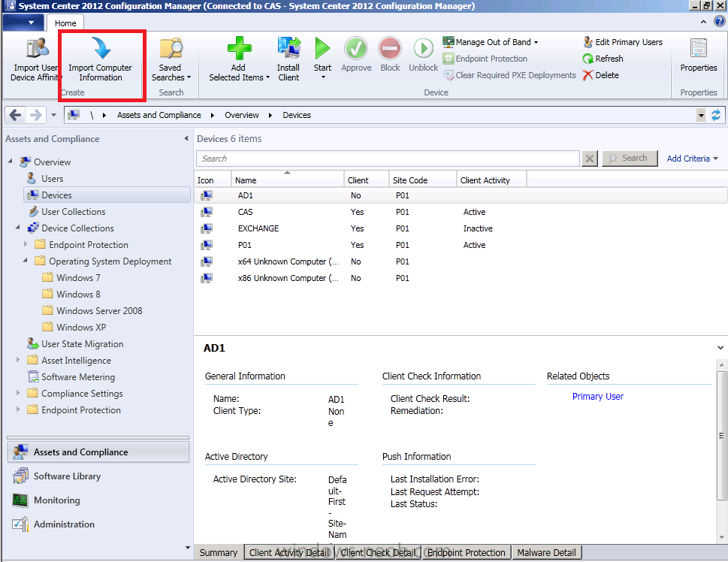
Task: Switch to Client Activity Detail tab
Action: point(289,553)
